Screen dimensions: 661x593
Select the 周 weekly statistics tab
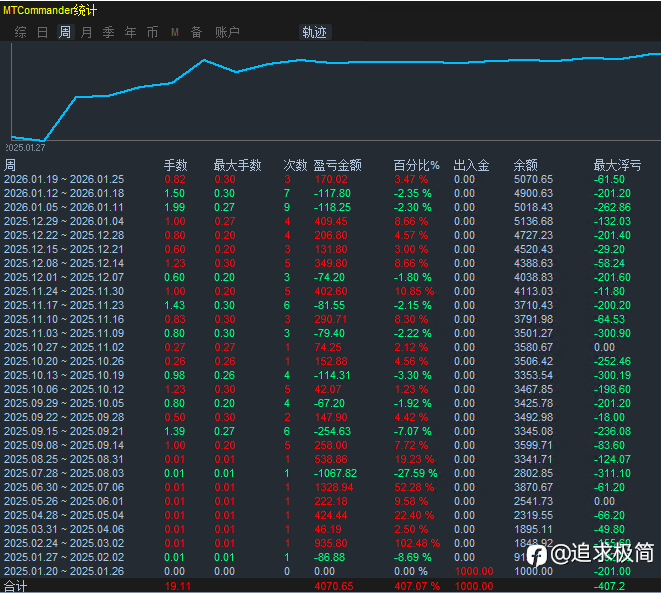65,32
